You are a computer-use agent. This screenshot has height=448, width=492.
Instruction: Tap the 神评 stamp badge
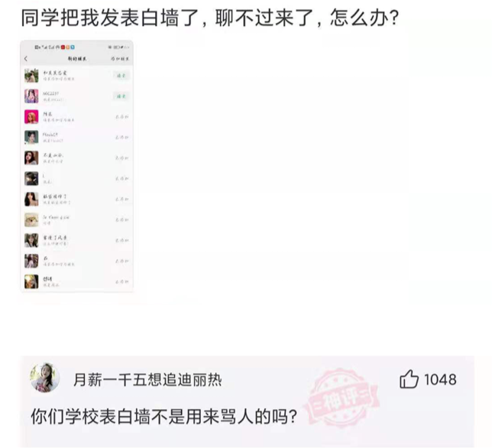pyautogui.click(x=342, y=398)
